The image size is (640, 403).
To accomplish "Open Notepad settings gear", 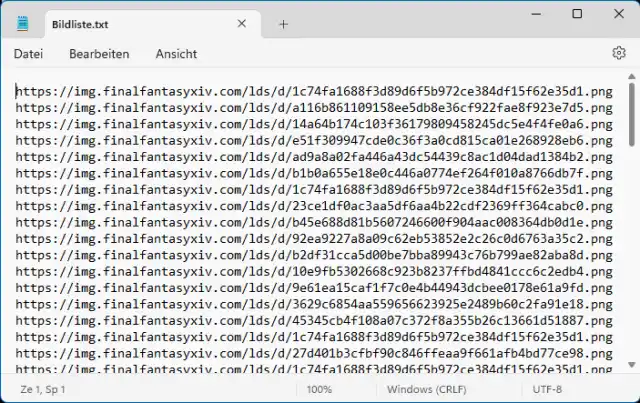I will point(619,53).
